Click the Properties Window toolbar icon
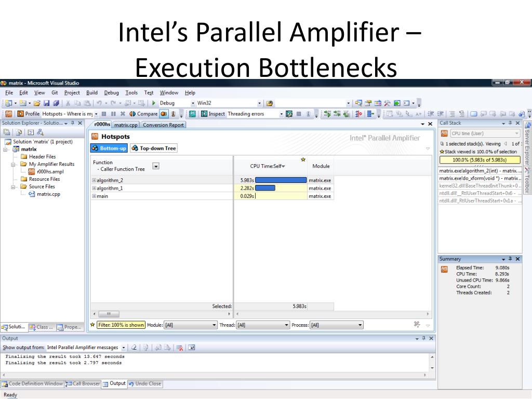 tap(368, 103)
